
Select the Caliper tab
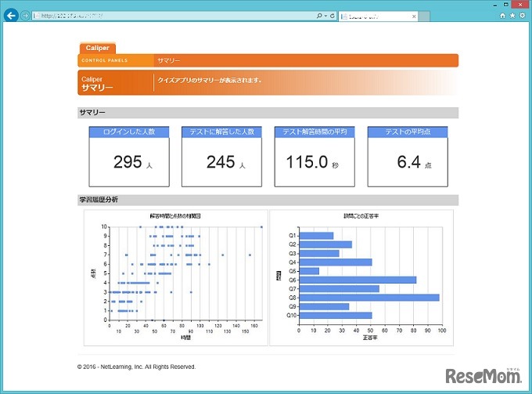coord(97,48)
